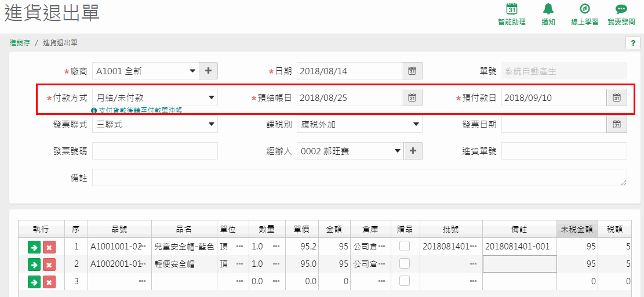
Task: Expand the 經辦人 dropdown 0002 郝旺寶
Action: tap(397, 151)
